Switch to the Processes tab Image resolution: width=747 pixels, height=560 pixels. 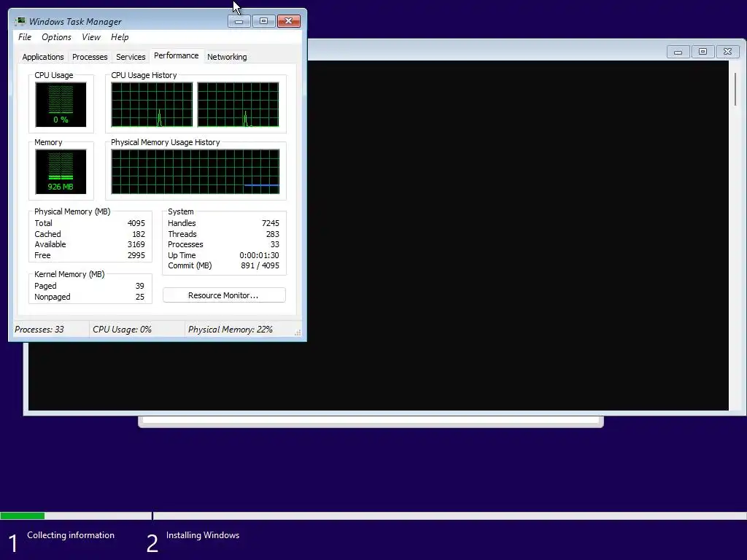coord(90,57)
